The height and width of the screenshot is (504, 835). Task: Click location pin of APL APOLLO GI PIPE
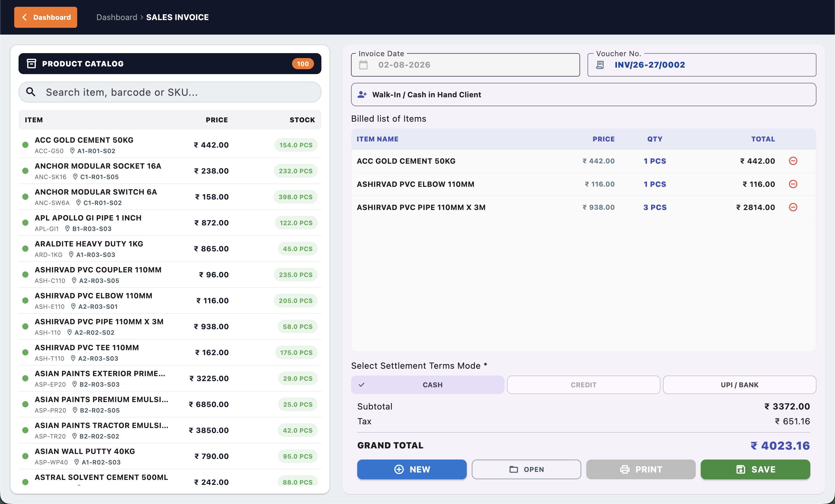click(67, 229)
